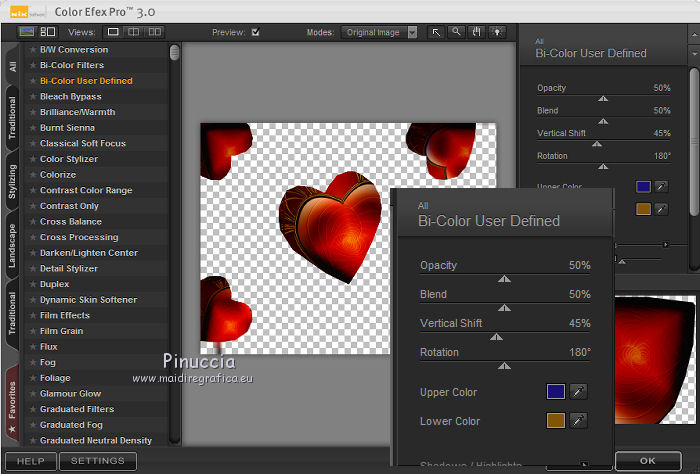Click the filter list scrollbar

[175, 52]
